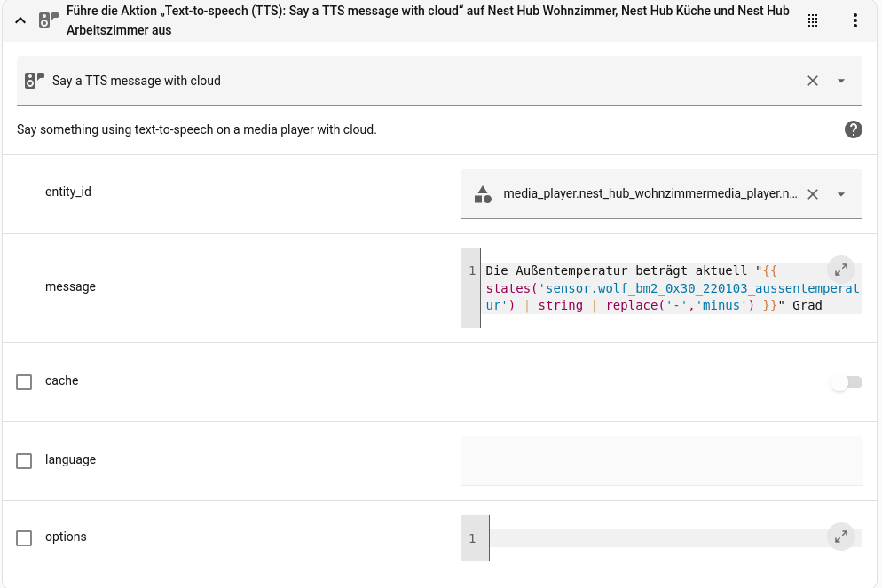Open the action picker dropdown arrow
This screenshot has height=588, width=882.
coord(841,81)
